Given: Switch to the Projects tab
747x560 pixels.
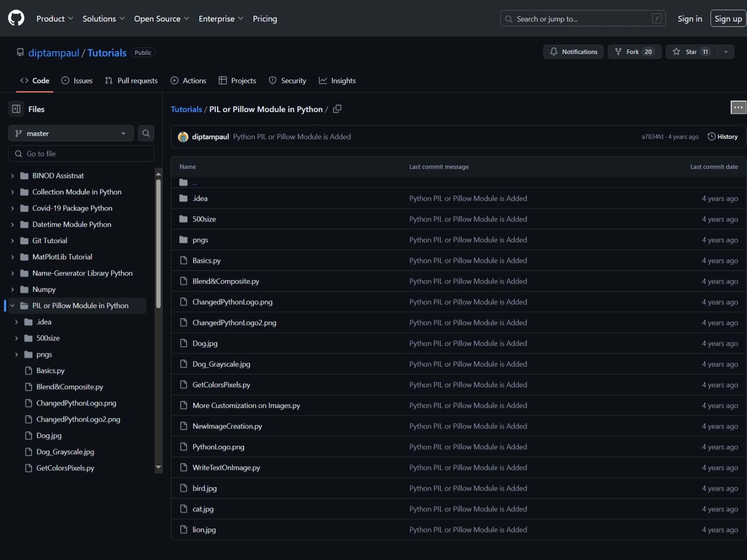Looking at the screenshot, I should coord(237,80).
